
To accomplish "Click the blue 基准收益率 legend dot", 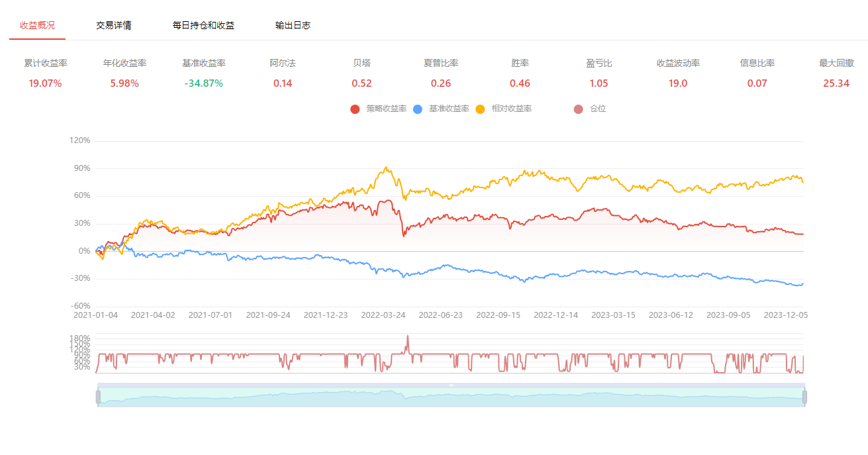I will click(417, 109).
